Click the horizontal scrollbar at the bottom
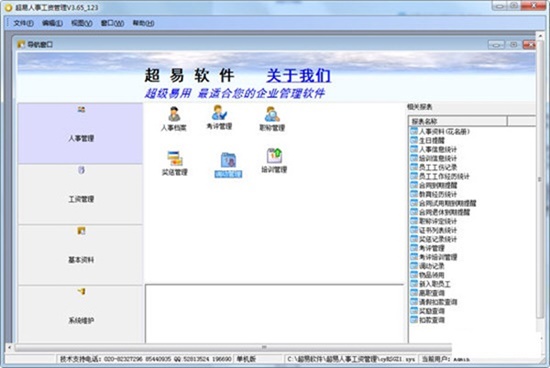Screen dimensions: 550x368 pos(233,347)
